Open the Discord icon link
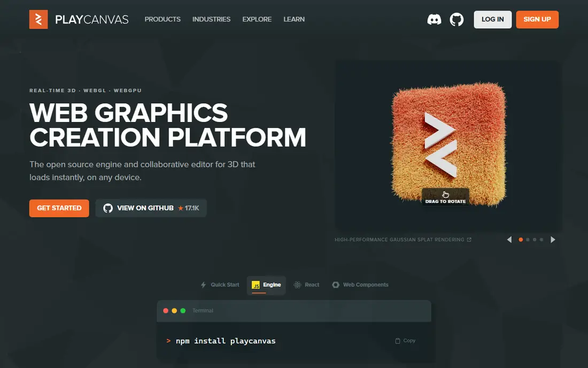588x368 pixels. point(434,19)
